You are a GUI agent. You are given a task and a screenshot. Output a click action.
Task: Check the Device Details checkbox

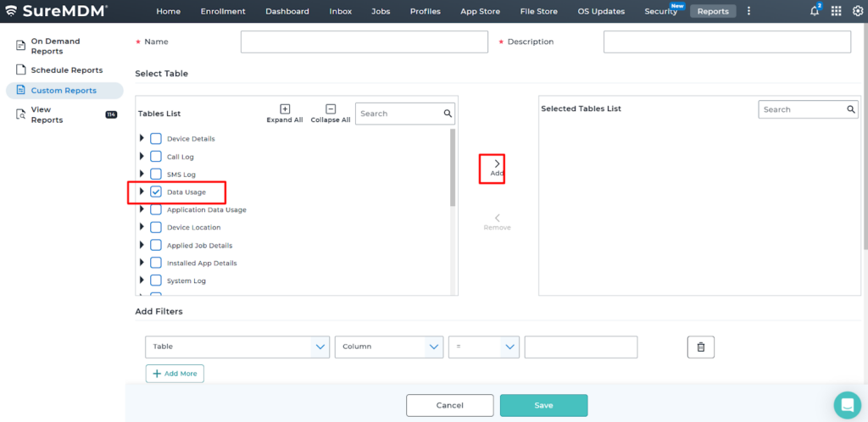pyautogui.click(x=156, y=138)
